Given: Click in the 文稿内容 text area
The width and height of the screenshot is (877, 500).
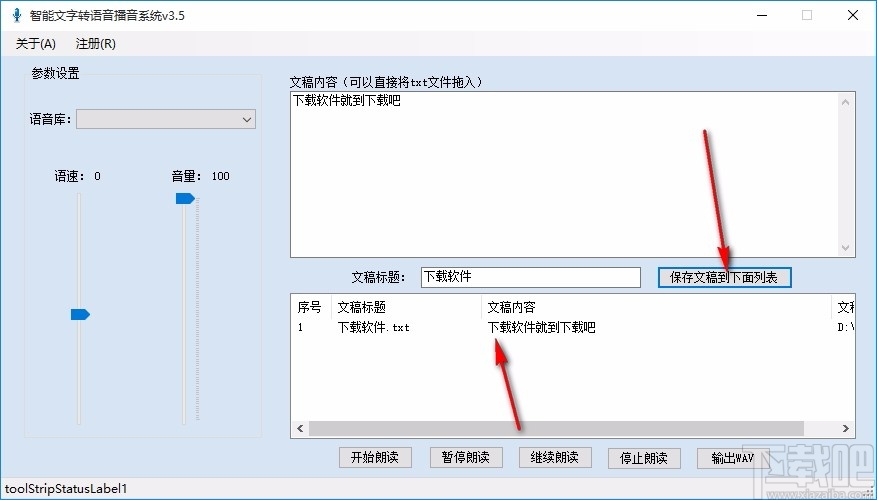Looking at the screenshot, I should 565,174.
